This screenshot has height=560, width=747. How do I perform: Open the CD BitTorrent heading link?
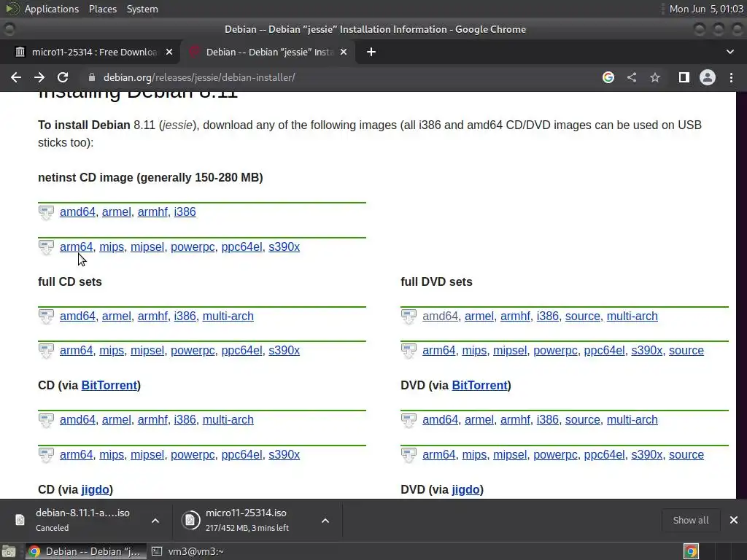[109, 385]
